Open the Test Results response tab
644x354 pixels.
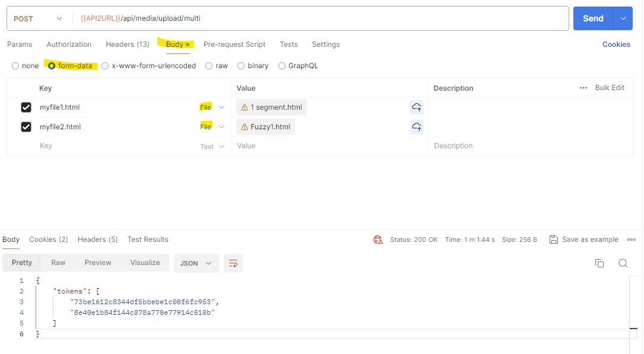pos(148,240)
